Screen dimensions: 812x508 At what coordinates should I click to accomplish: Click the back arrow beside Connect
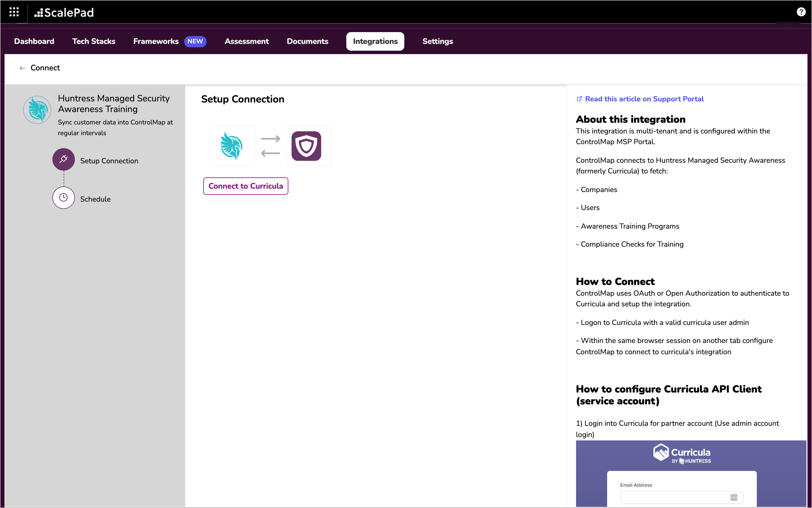pyautogui.click(x=22, y=68)
